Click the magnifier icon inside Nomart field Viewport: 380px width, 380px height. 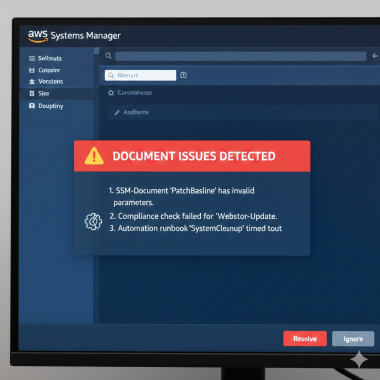pyautogui.click(x=111, y=76)
